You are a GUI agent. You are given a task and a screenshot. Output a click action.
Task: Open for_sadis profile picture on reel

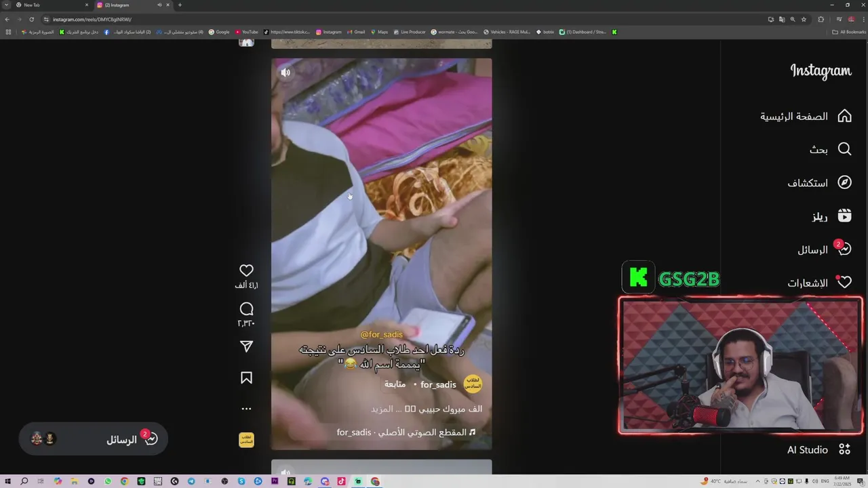pyautogui.click(x=473, y=384)
